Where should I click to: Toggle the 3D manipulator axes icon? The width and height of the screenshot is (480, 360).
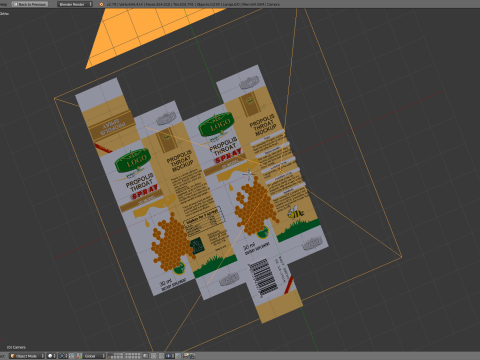[x=79, y=356]
